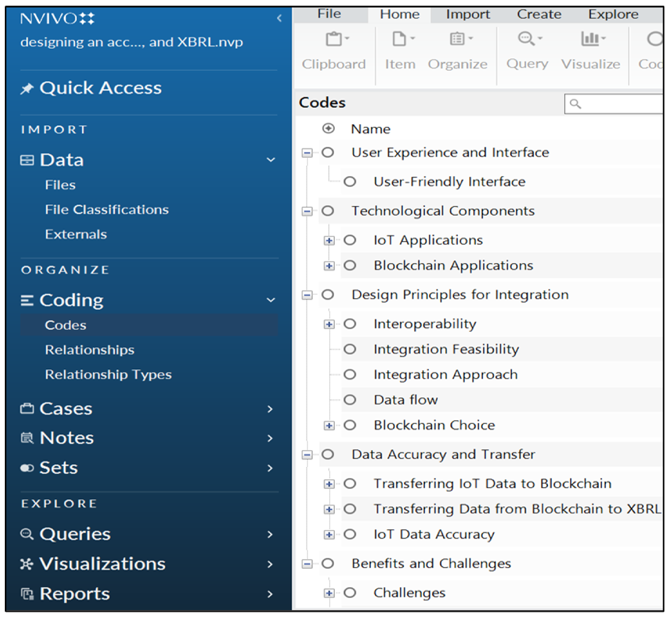
Task: Open File Classifications under Data
Action: 107,210
